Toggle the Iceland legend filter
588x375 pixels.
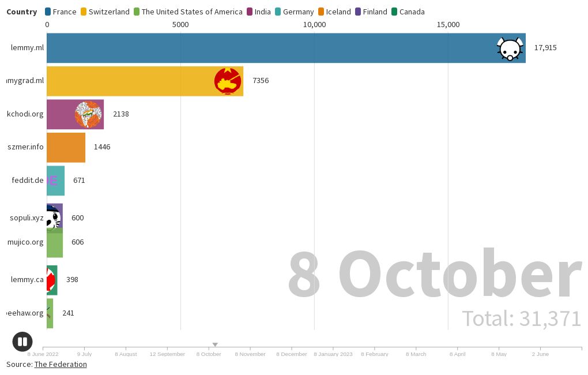click(334, 12)
